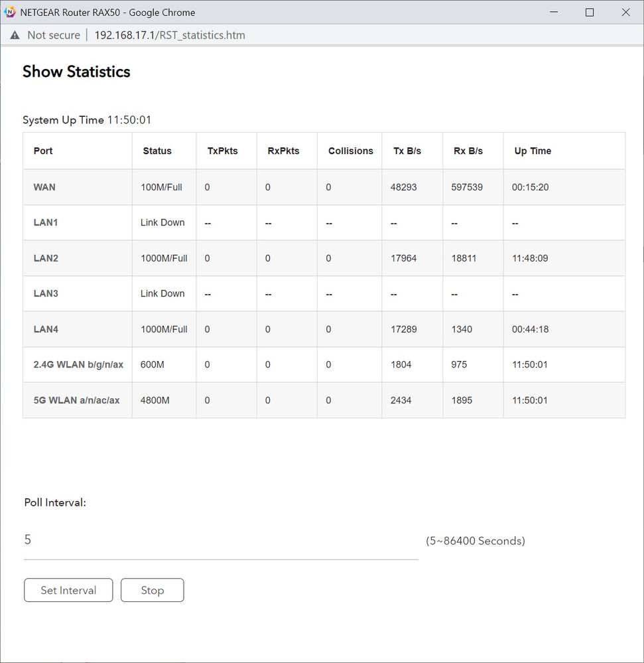
Task: Click the LAN1 Link Down status cell
Action: coord(162,222)
